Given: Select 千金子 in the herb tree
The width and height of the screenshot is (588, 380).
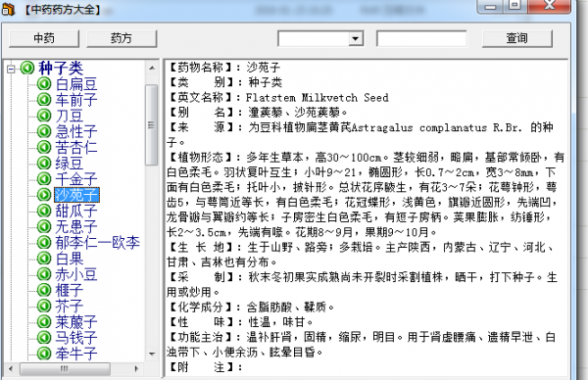Looking at the screenshot, I should coord(76,179).
